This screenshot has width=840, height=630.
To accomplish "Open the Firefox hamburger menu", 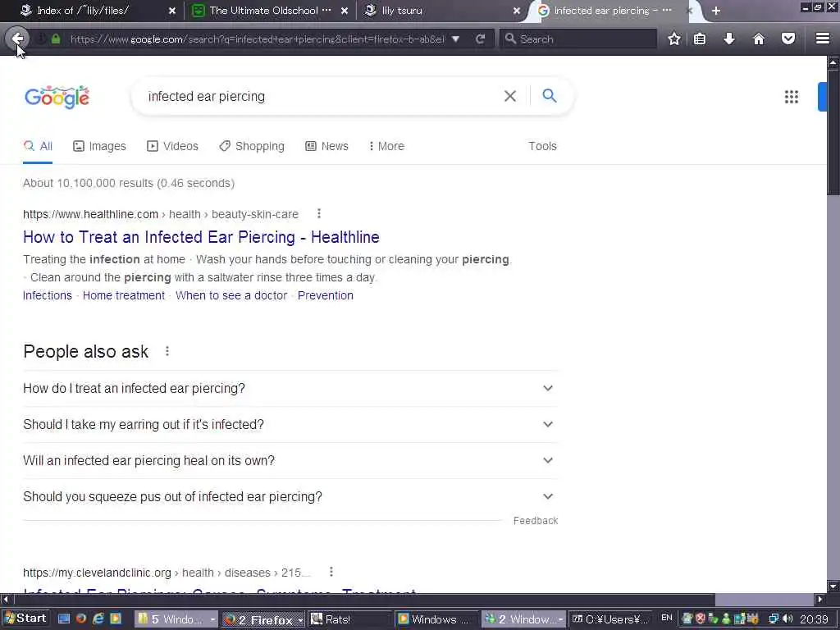I will 823,39.
